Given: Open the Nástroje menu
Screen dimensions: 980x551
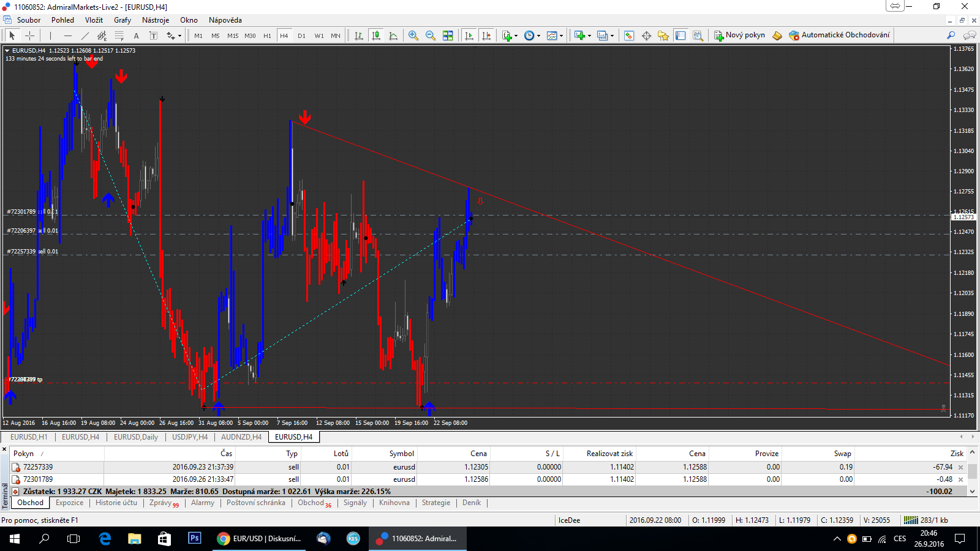Looking at the screenshot, I should click(156, 20).
